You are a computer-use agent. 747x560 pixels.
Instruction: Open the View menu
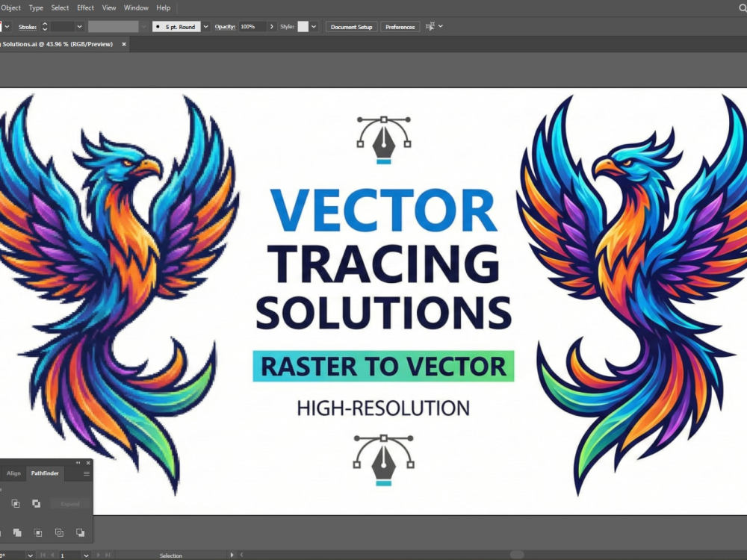[109, 7]
